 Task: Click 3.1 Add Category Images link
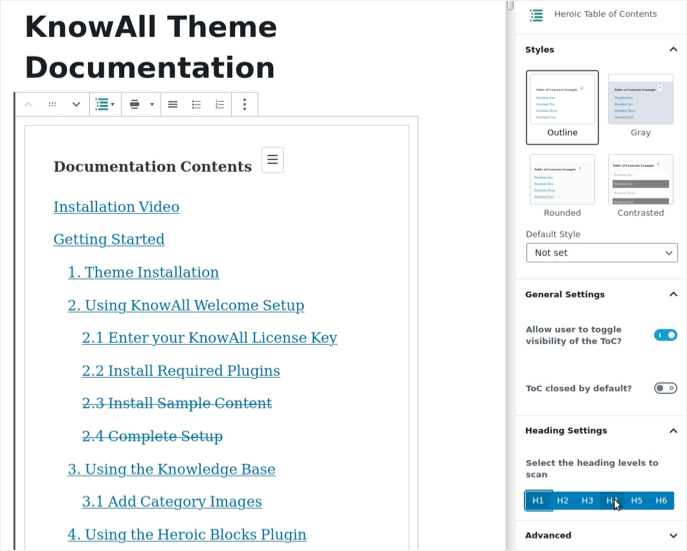(172, 502)
